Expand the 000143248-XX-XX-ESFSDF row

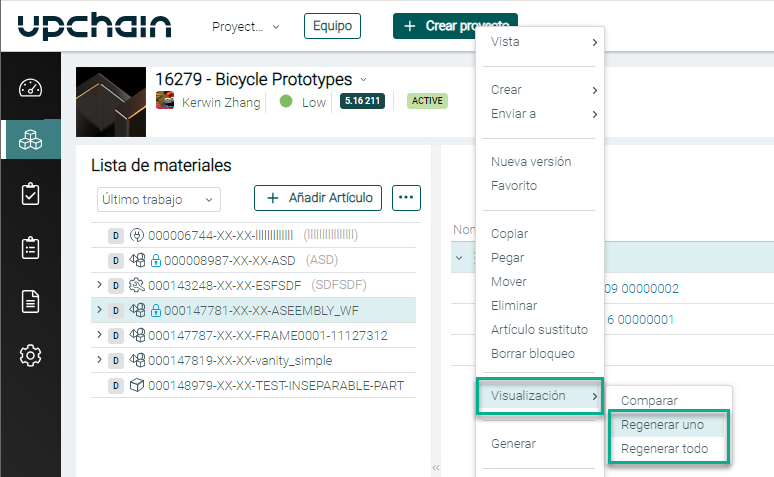pos(99,284)
